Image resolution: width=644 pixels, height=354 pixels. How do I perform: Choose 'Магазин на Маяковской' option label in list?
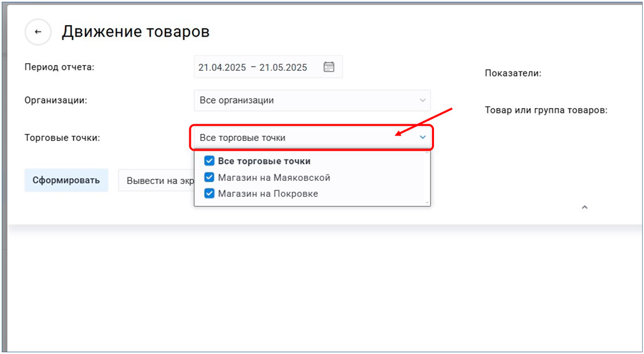click(x=274, y=177)
